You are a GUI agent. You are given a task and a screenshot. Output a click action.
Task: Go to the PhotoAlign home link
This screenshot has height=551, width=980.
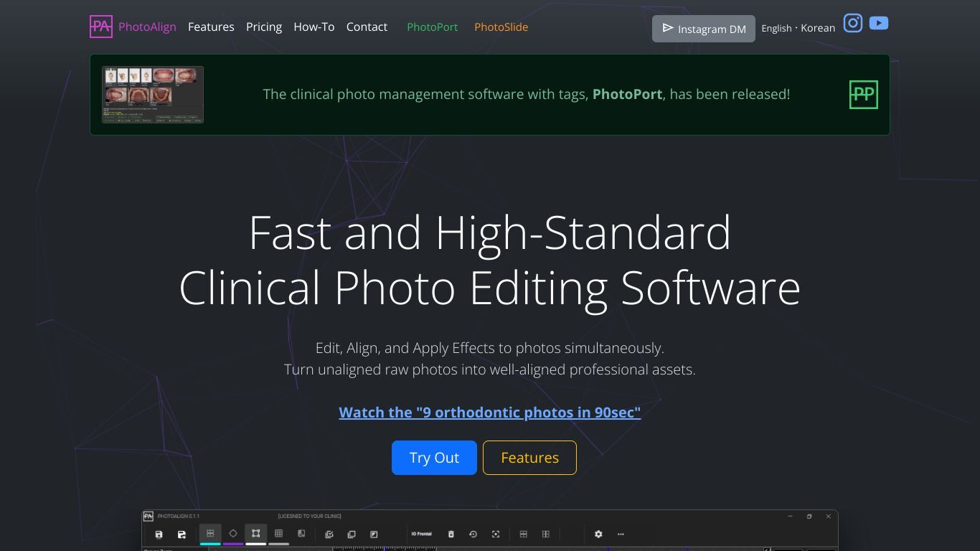point(147,27)
